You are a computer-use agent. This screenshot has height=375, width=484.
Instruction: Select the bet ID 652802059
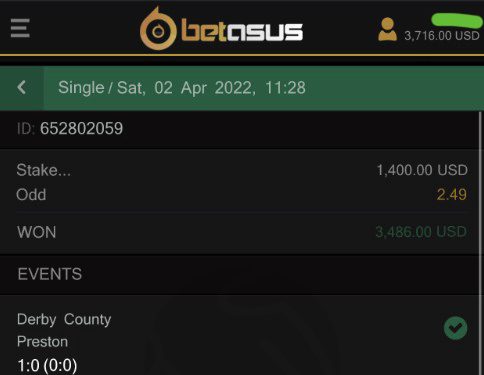81,128
